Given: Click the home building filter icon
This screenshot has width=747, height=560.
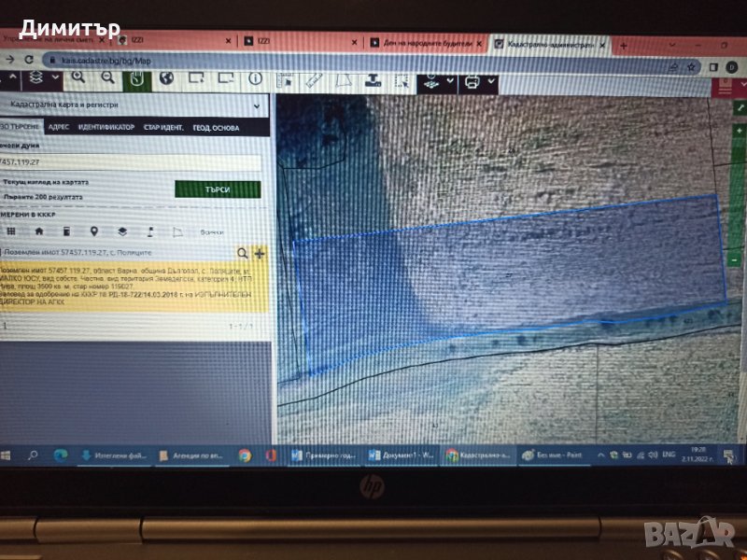Looking at the screenshot, I should pos(39,231).
